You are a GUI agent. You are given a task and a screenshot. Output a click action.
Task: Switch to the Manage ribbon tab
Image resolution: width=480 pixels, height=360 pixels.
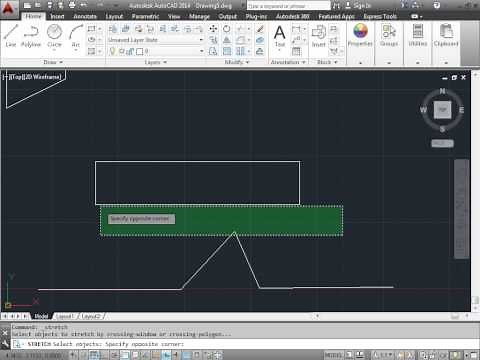coord(199,16)
